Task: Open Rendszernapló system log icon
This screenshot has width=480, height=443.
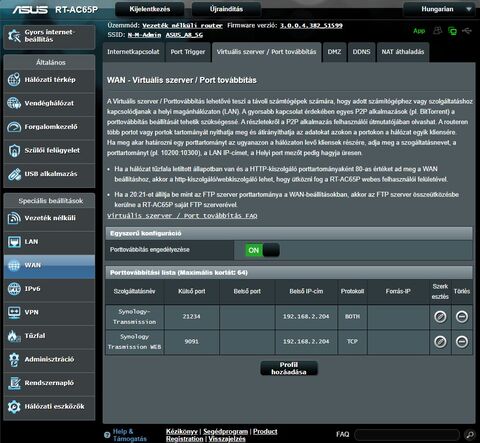Action: coord(14,383)
